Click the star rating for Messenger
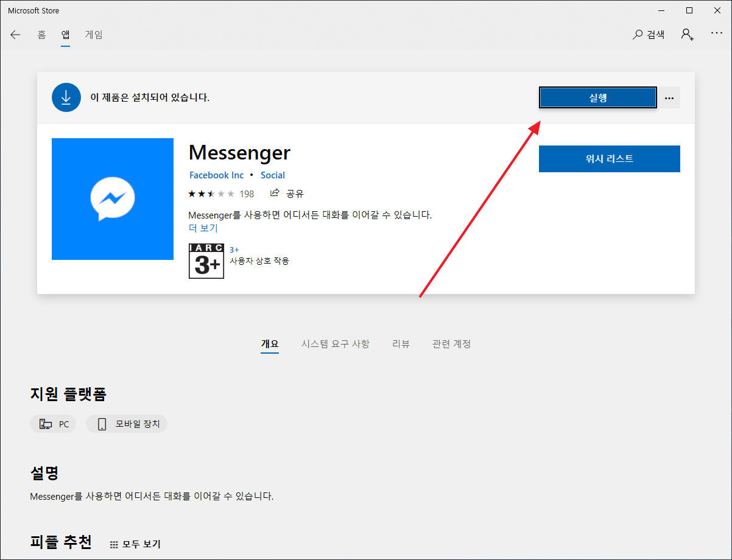732x560 pixels. coord(211,194)
